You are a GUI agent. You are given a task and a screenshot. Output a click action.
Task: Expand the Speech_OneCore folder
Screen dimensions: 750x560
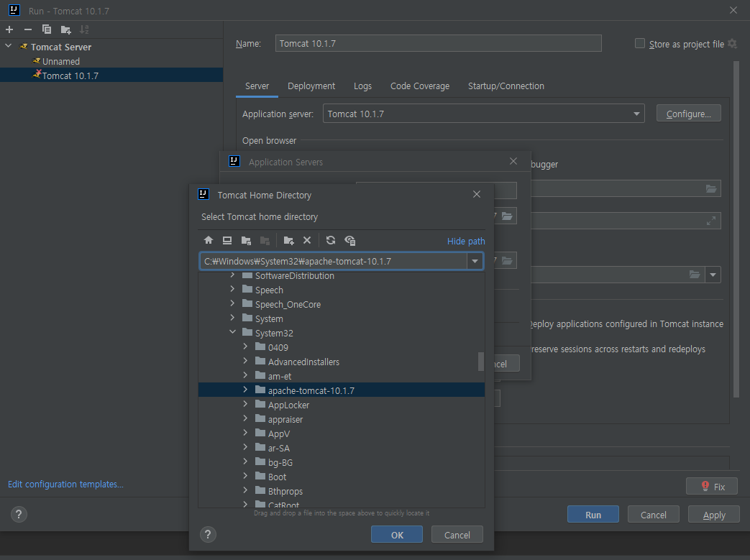click(x=232, y=303)
